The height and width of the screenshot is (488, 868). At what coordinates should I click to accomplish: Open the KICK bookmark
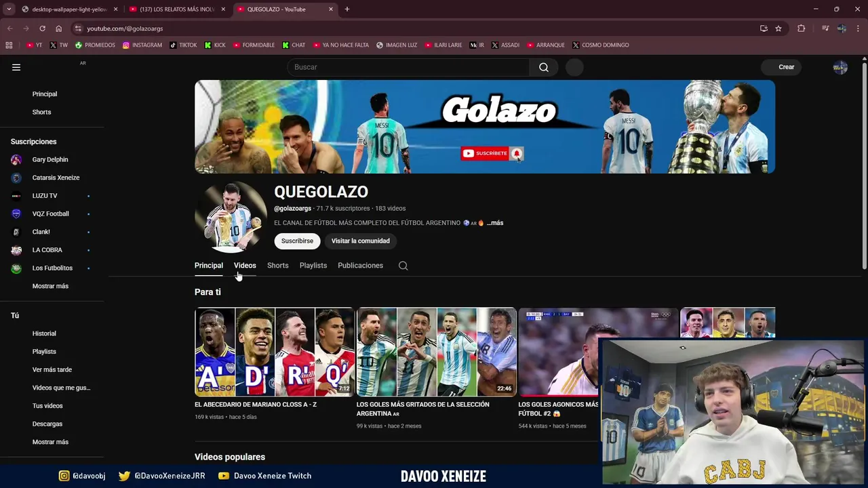215,45
